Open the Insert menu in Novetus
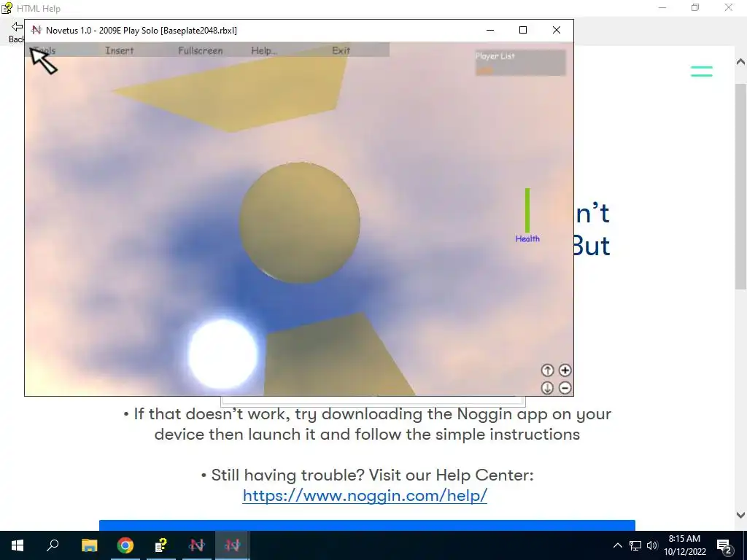Screen dimensions: 747x560 [120, 50]
